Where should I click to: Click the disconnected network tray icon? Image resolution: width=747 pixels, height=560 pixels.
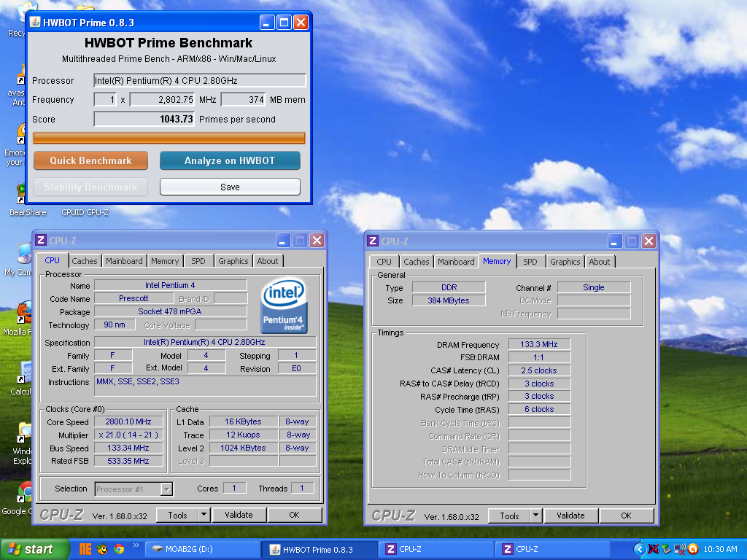pyautogui.click(x=680, y=549)
